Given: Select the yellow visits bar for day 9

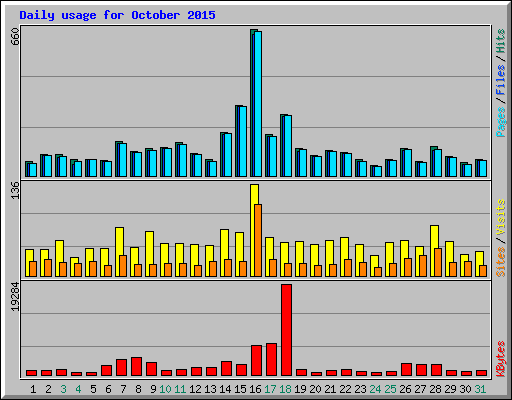Looking at the screenshot, I should click(x=149, y=254).
